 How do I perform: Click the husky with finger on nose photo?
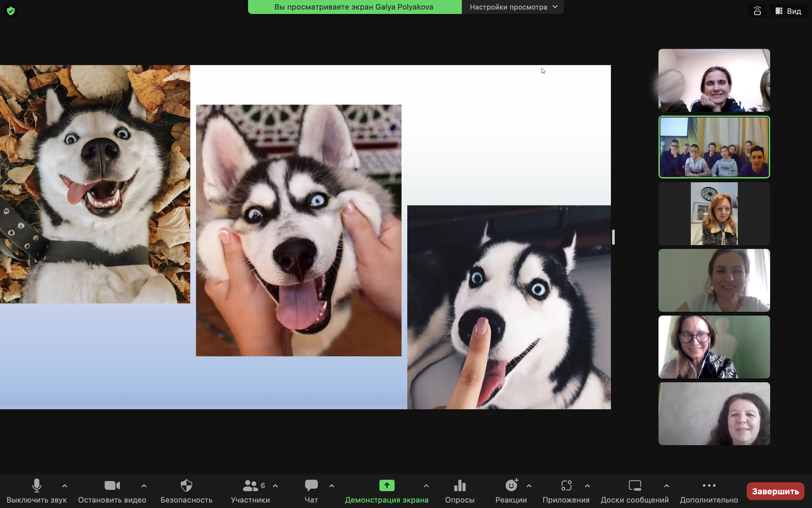coord(509,307)
